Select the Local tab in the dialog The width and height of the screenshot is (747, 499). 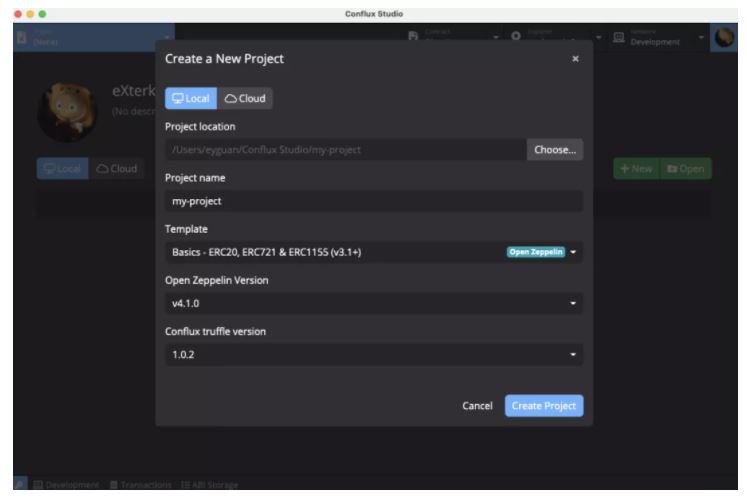coord(191,98)
